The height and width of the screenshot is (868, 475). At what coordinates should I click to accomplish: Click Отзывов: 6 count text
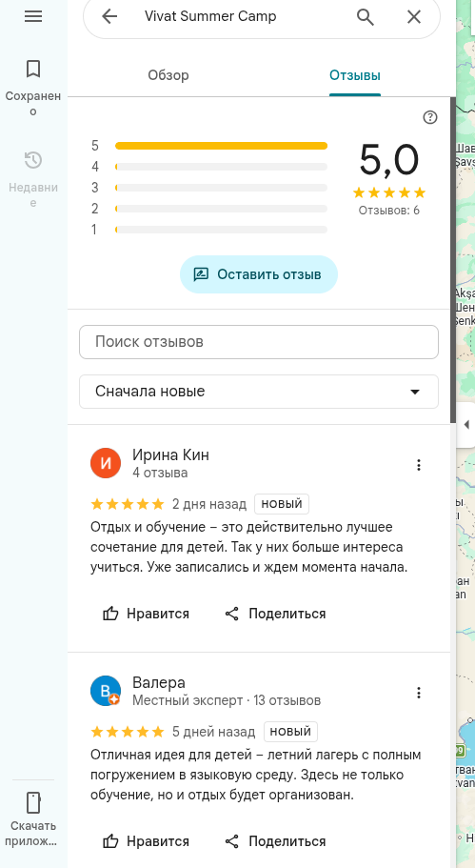[389, 211]
